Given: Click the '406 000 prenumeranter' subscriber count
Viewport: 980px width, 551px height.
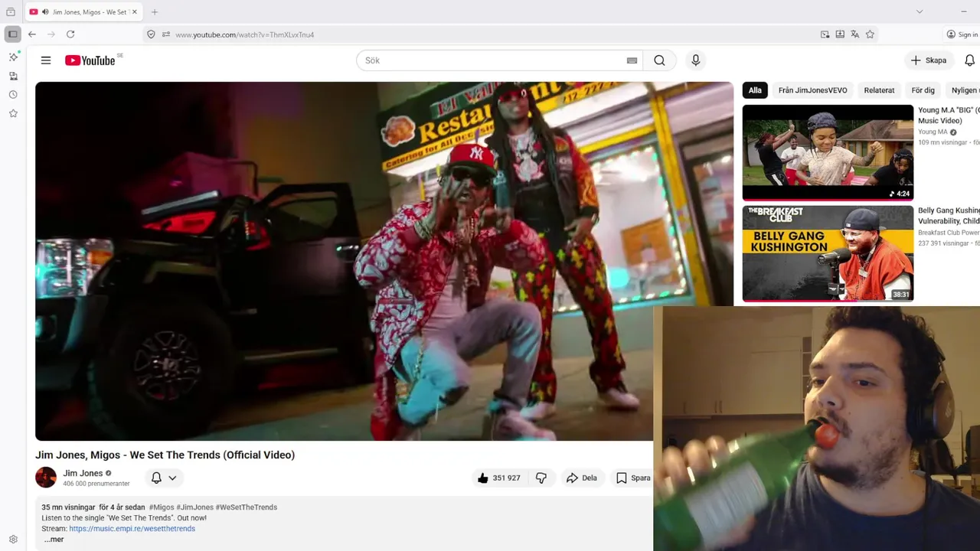Looking at the screenshot, I should pos(96,484).
